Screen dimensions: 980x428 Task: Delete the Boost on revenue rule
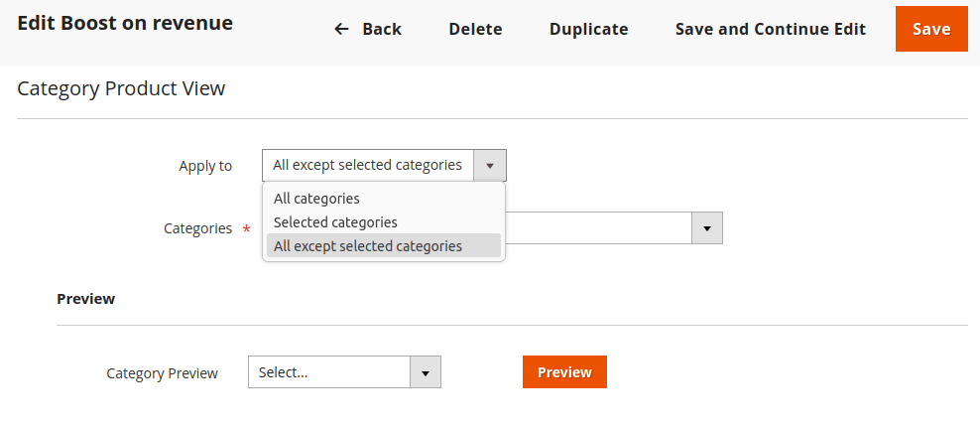pyautogui.click(x=475, y=30)
